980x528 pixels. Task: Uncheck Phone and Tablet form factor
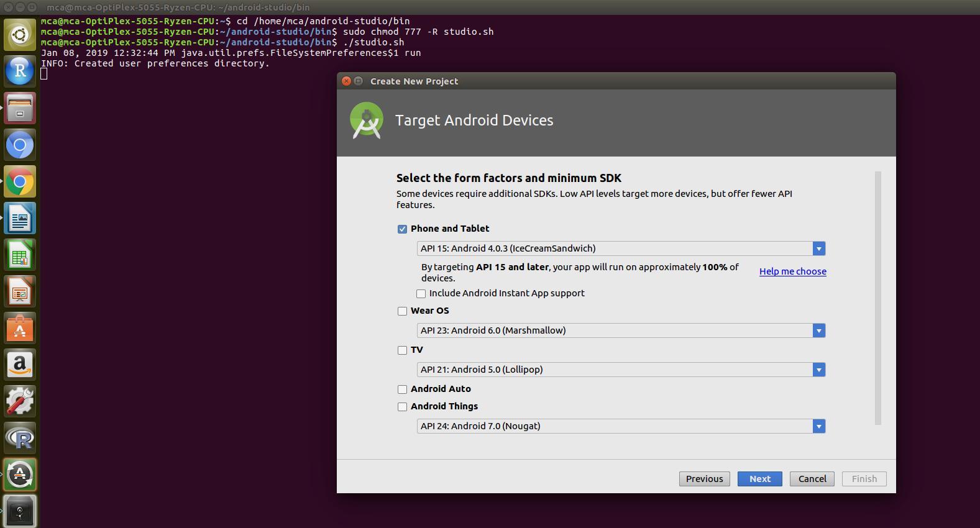[x=402, y=229]
